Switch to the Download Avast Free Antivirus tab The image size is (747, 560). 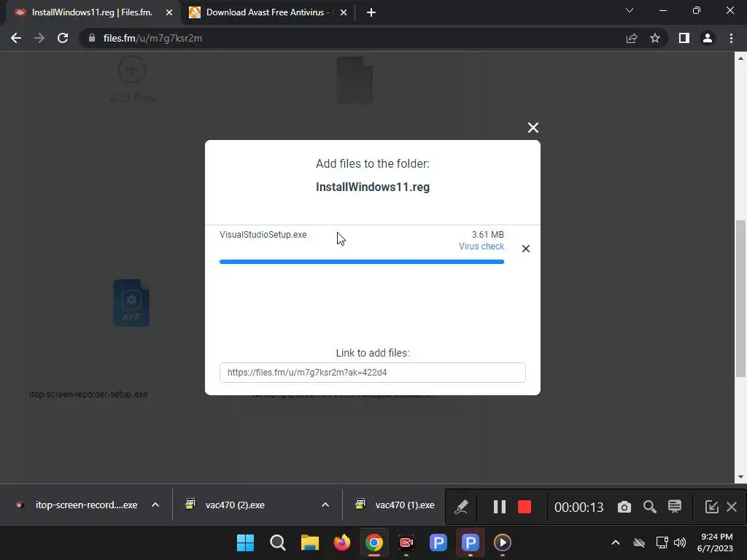(x=268, y=12)
